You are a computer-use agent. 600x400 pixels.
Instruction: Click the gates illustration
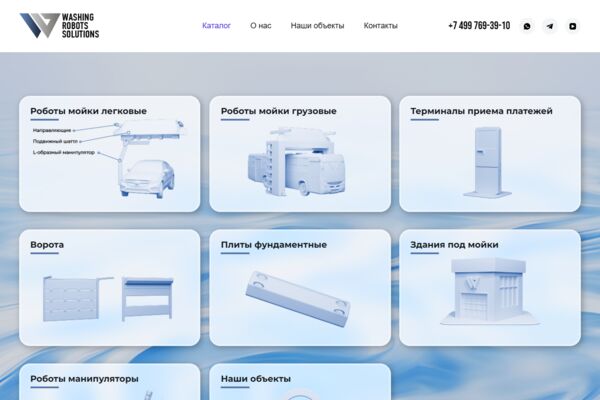109,298
